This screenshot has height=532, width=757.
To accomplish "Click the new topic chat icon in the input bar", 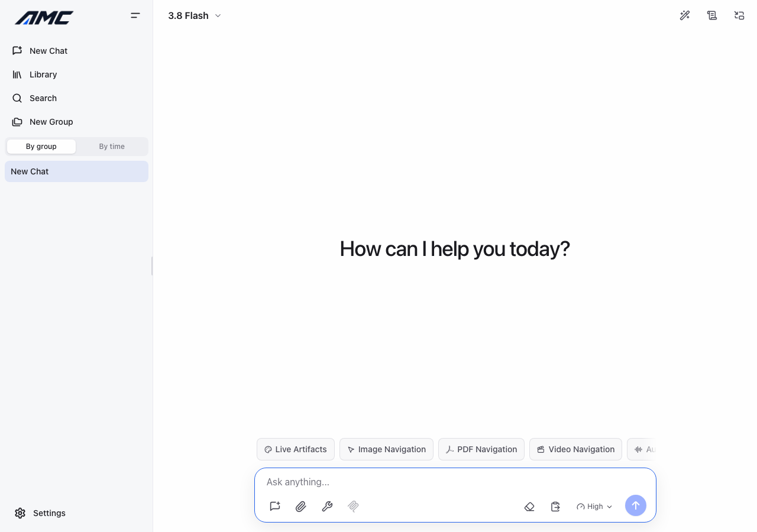I will tap(275, 506).
